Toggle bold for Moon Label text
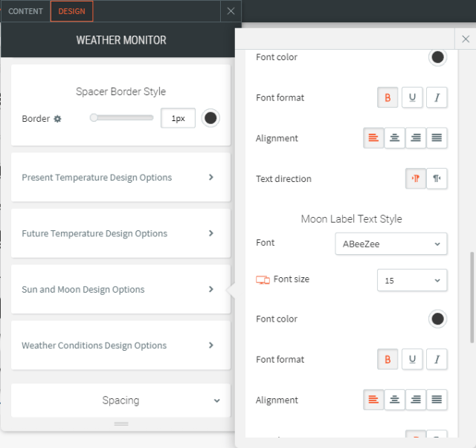 coord(387,360)
